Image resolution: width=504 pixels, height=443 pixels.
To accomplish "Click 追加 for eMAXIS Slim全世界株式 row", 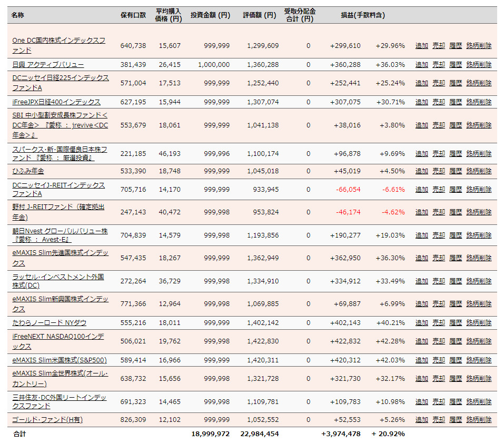I will pos(421,378).
